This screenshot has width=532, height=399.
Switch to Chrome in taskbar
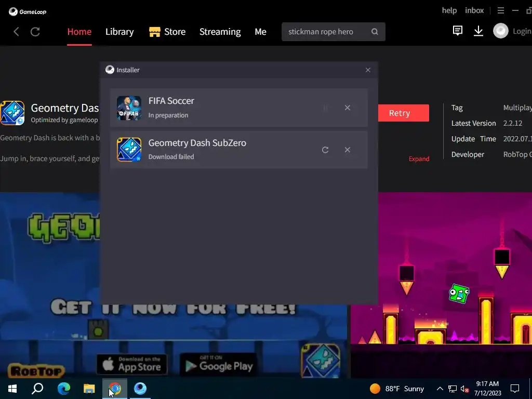[115, 389]
